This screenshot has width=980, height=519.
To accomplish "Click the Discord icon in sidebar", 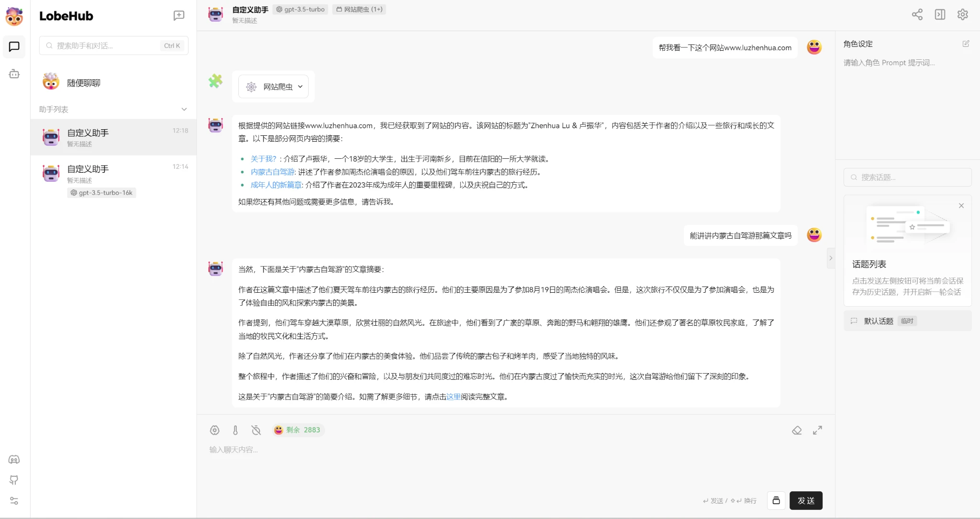I will point(14,460).
